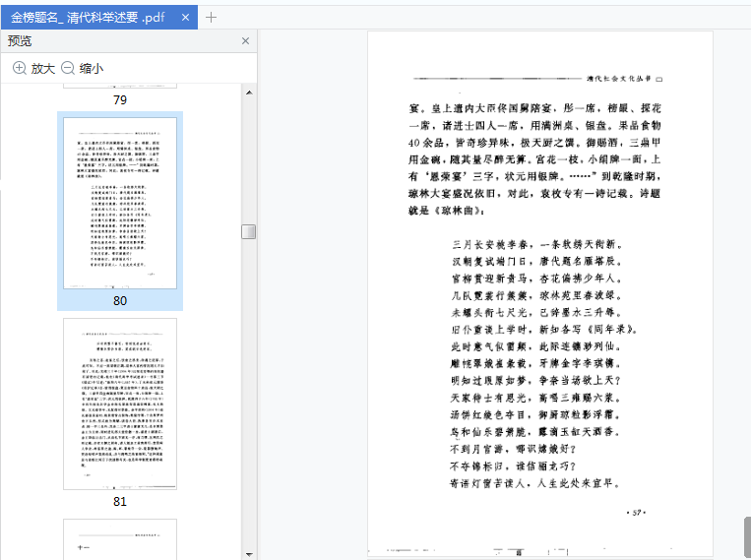This screenshot has height=560, width=751.
Task: Click the thumbnail scrollbar up arrow
Action: (x=249, y=93)
